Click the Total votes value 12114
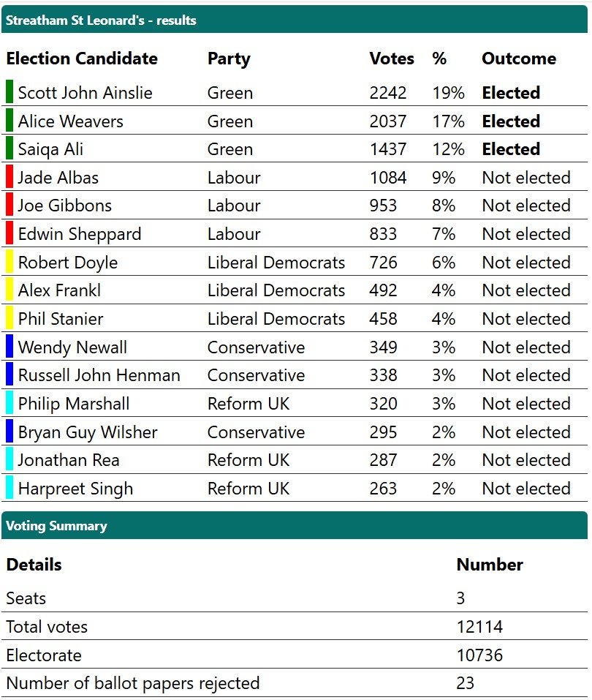 tap(479, 627)
